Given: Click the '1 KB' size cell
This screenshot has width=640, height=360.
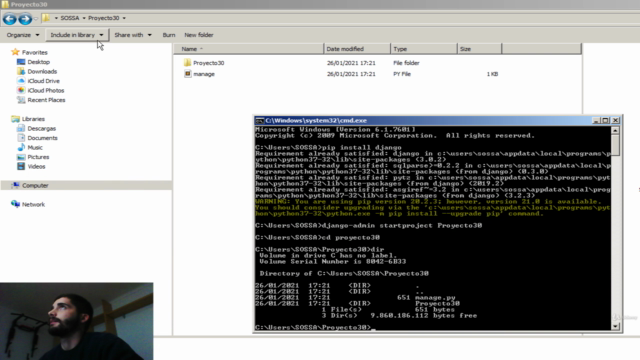Looking at the screenshot, I should pos(492,74).
